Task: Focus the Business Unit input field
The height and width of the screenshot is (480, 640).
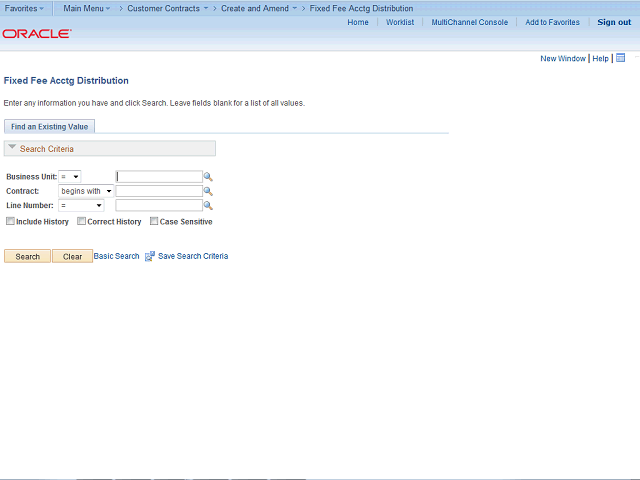Action: [x=159, y=177]
